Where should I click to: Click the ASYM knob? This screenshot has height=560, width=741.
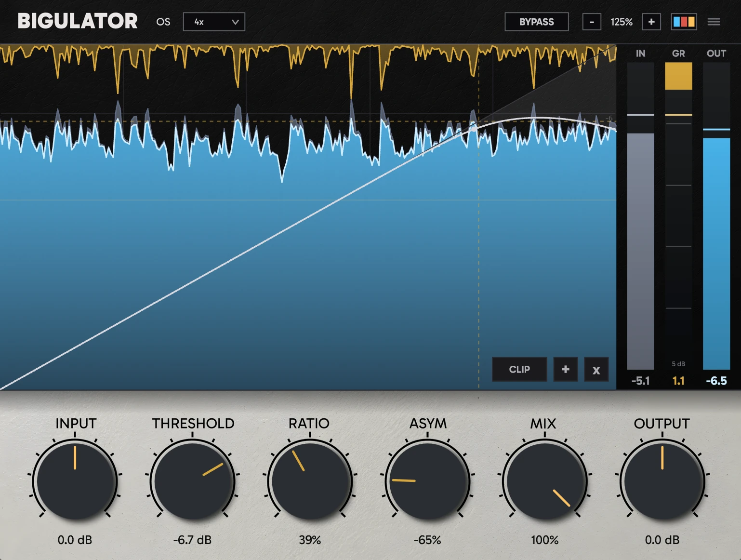(427, 480)
